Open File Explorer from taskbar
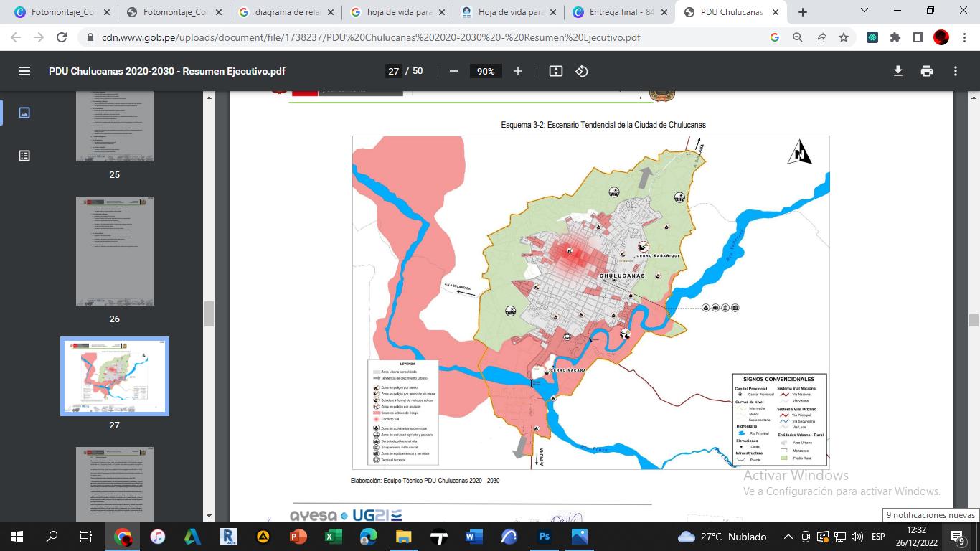Viewport: 980px width, 551px height. [403, 537]
